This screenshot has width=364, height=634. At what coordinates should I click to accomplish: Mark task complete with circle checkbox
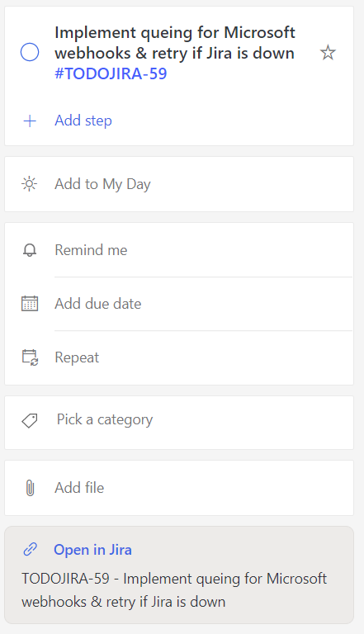point(30,53)
